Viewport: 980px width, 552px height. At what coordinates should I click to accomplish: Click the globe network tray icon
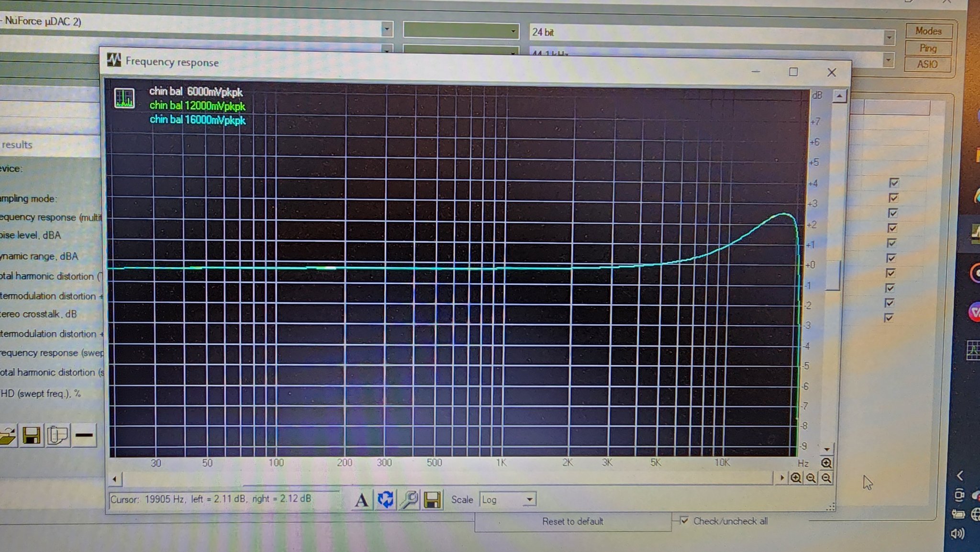(x=976, y=515)
